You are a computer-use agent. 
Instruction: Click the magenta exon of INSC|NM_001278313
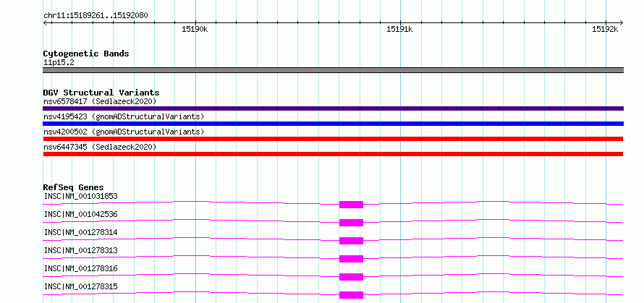pos(351,259)
